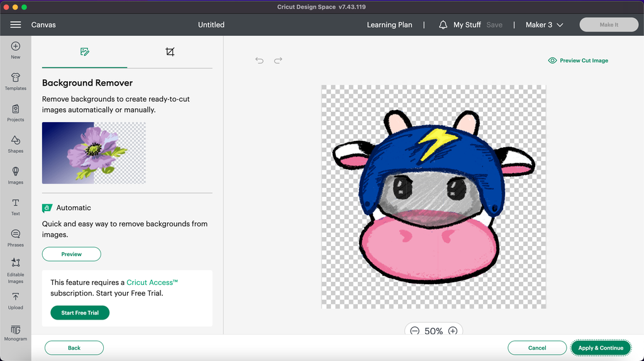The width and height of the screenshot is (644, 361).
Task: Follow the Cricut Access link
Action: pos(152,282)
